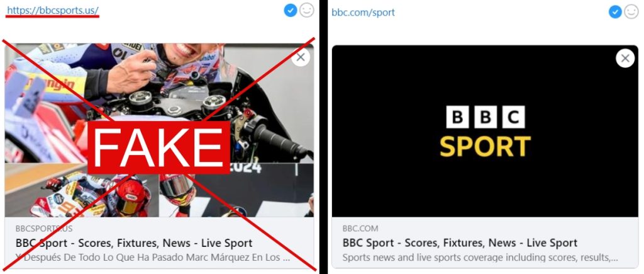
Task: Click the red FAKE label
Action: (159, 147)
